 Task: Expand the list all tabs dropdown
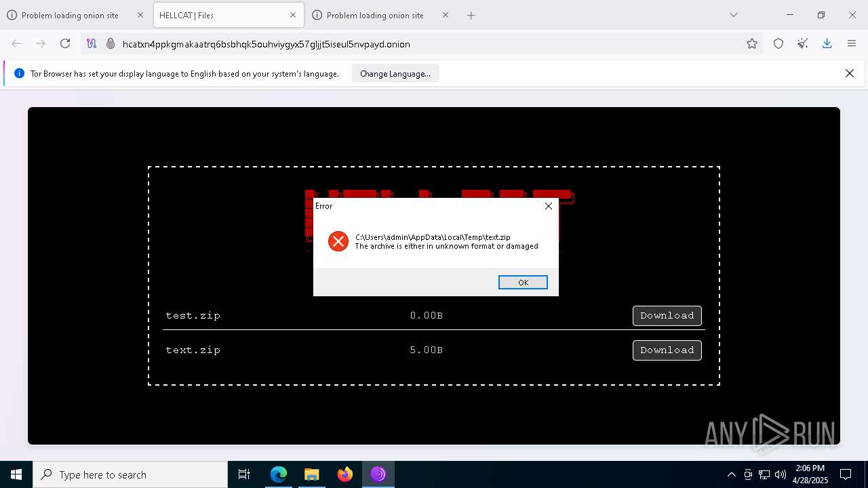coord(734,15)
